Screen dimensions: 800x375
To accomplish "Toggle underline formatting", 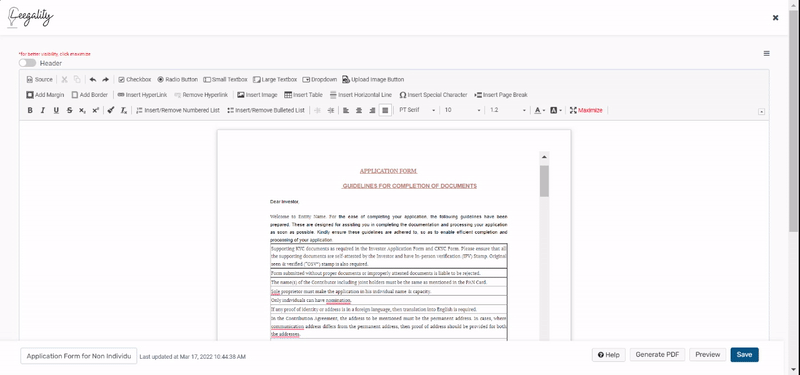I will (x=56, y=110).
